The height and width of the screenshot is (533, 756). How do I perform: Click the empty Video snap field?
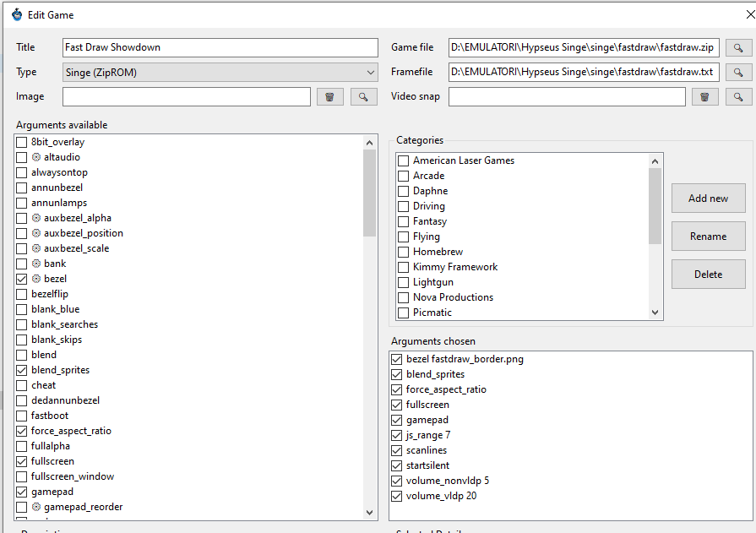[x=567, y=97]
